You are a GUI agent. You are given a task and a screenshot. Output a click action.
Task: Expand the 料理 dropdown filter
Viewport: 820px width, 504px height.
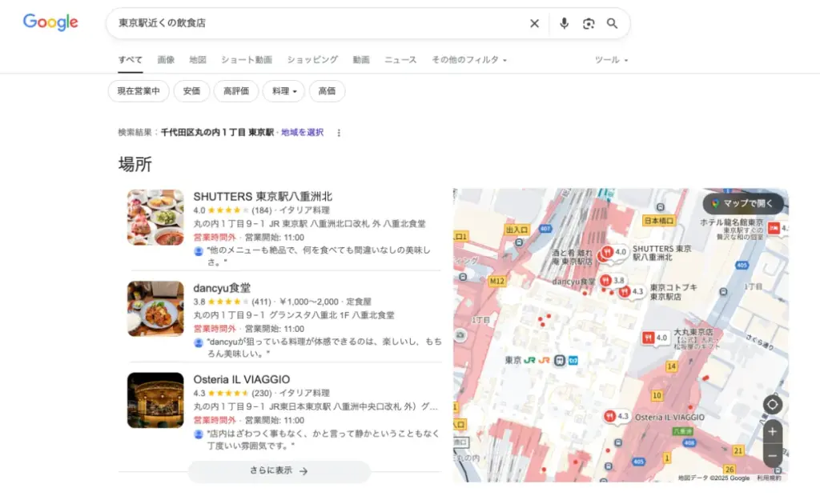click(283, 91)
